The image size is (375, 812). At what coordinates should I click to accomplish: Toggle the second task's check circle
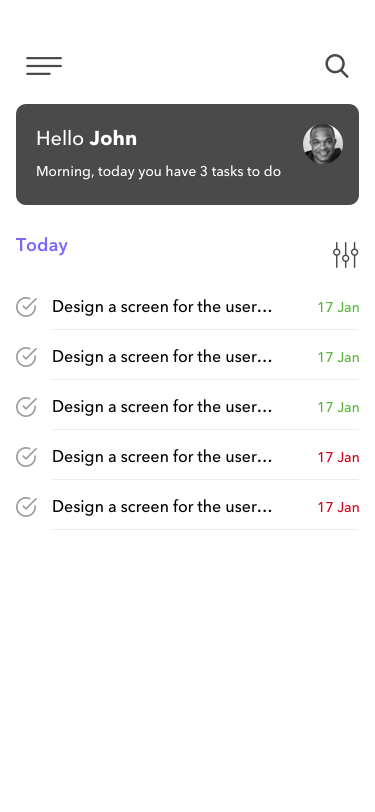click(26, 357)
